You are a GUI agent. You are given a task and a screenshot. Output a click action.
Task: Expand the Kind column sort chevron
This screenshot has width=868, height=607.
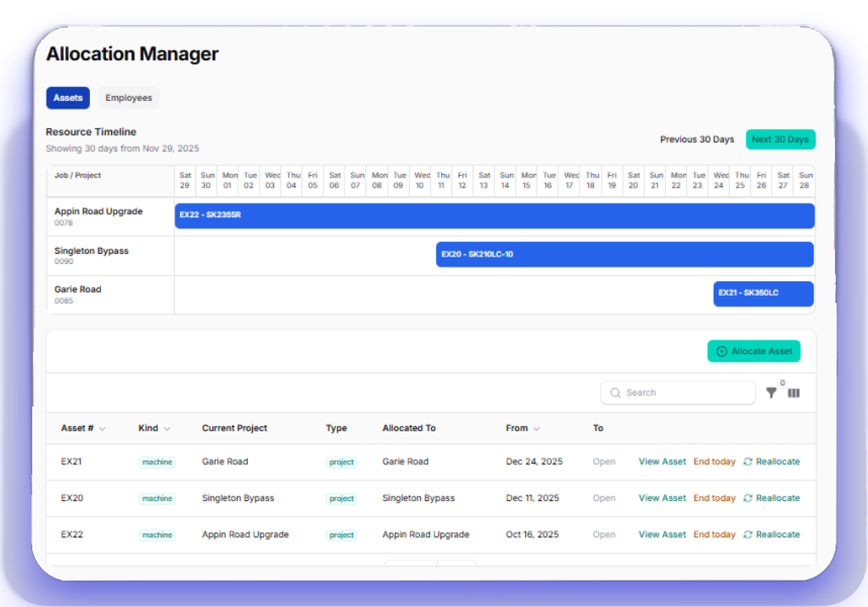pyautogui.click(x=167, y=429)
